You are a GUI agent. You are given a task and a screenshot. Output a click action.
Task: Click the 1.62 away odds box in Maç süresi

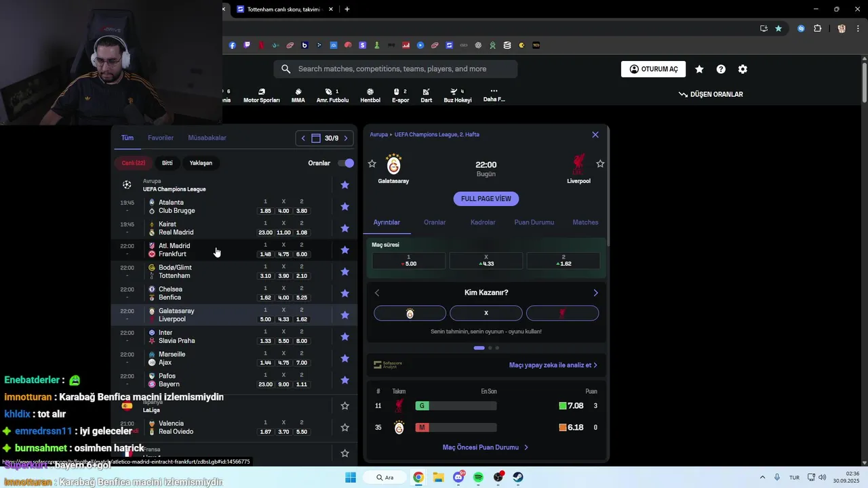tap(564, 261)
